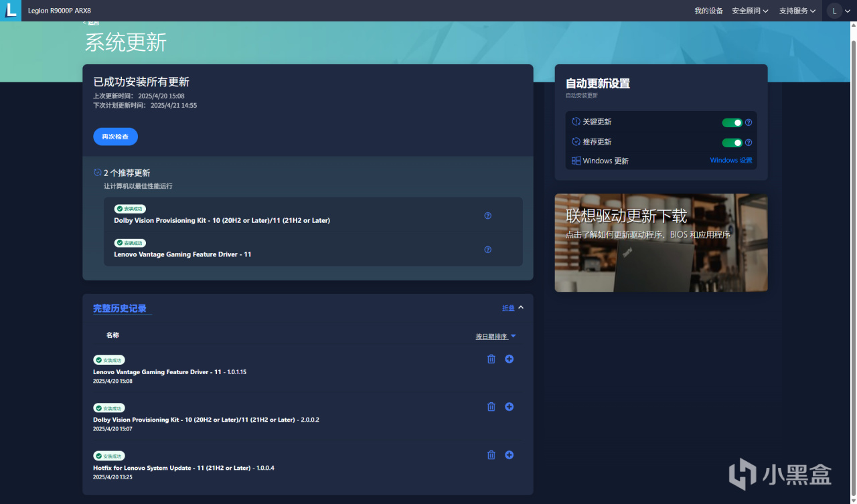Expand details for Hotfix for Lenovo System Update 1.0.0.4
Viewport: 857px width, 504px height.
510,455
